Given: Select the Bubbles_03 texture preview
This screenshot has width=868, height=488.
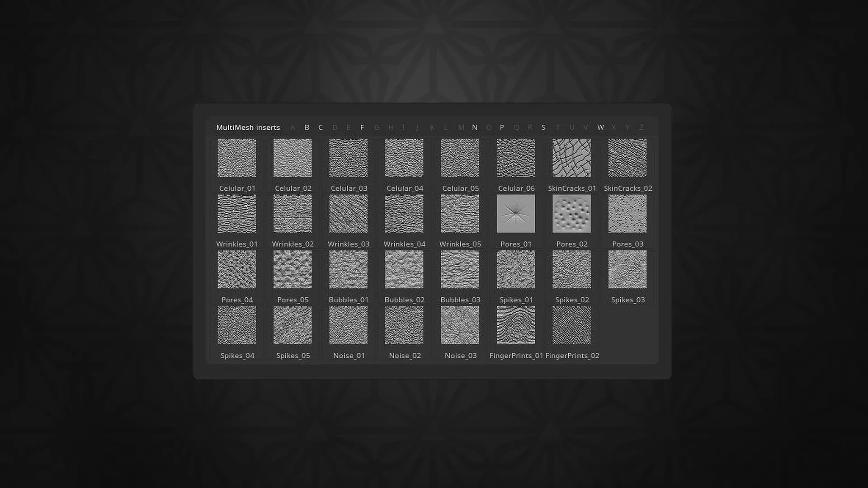Looking at the screenshot, I should point(460,270).
